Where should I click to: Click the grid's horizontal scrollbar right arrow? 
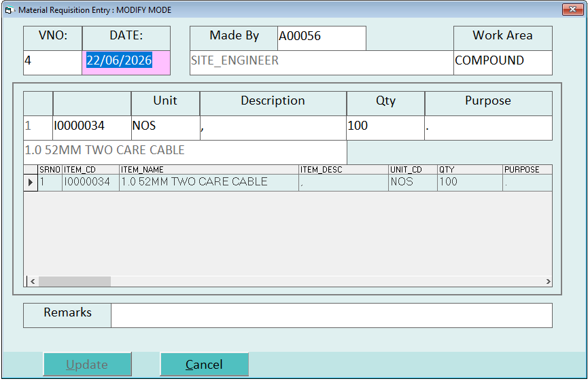pyautogui.click(x=548, y=281)
